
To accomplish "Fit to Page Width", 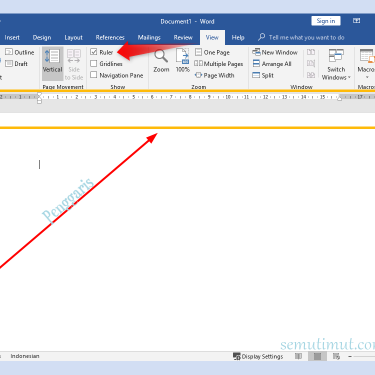I will (215, 75).
